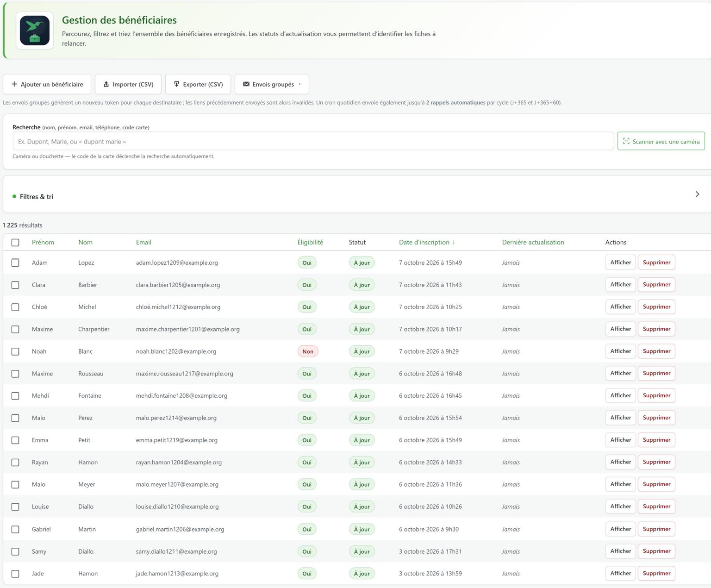Click Afficher for Maxime Charpentier
711x588 pixels.
tap(620, 329)
